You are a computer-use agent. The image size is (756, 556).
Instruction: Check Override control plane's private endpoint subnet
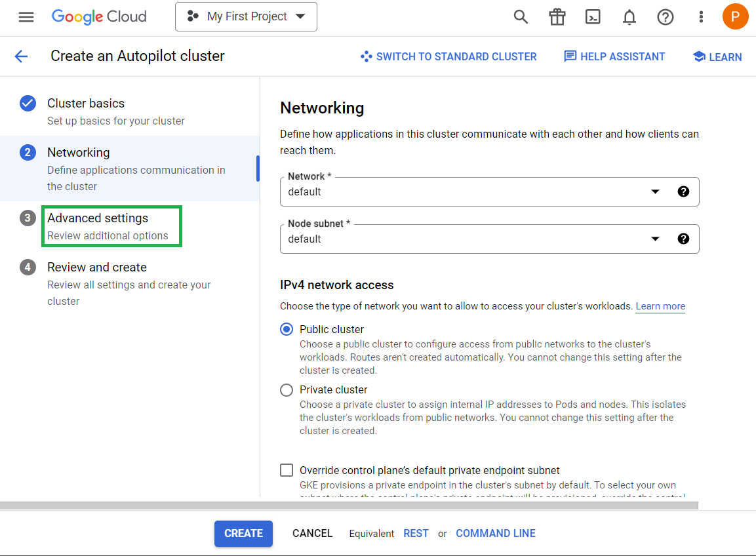[x=287, y=470]
